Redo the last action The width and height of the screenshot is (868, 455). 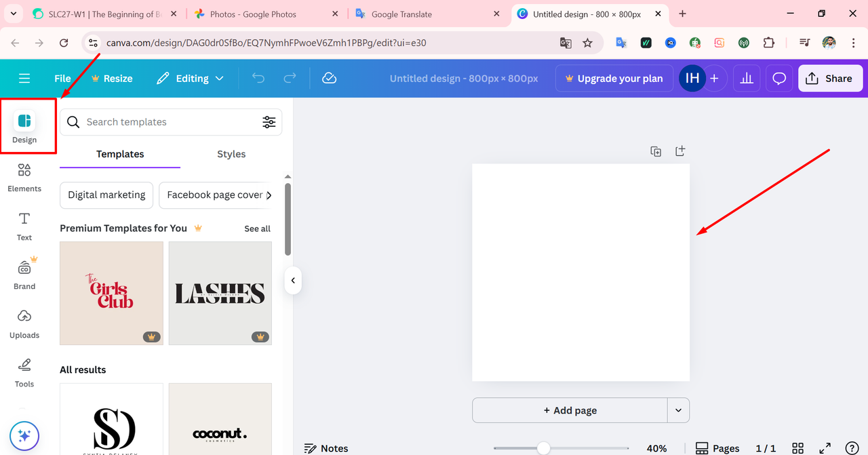click(290, 79)
